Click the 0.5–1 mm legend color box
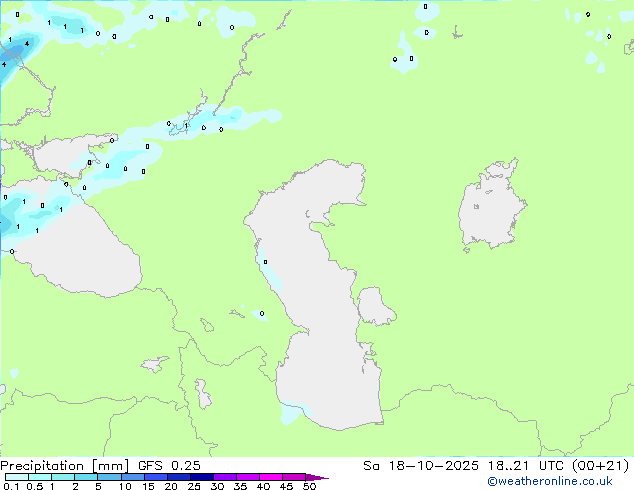Image resolution: width=634 pixels, height=490 pixels. pos(40,477)
